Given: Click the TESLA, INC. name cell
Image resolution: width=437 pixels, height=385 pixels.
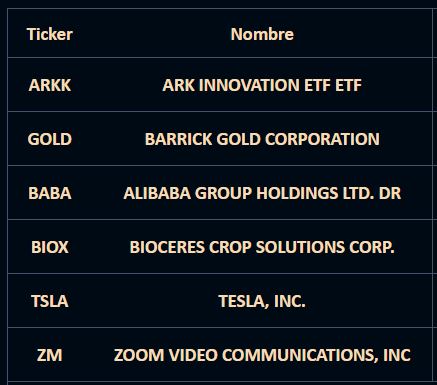Looking at the screenshot, I should point(262,301).
